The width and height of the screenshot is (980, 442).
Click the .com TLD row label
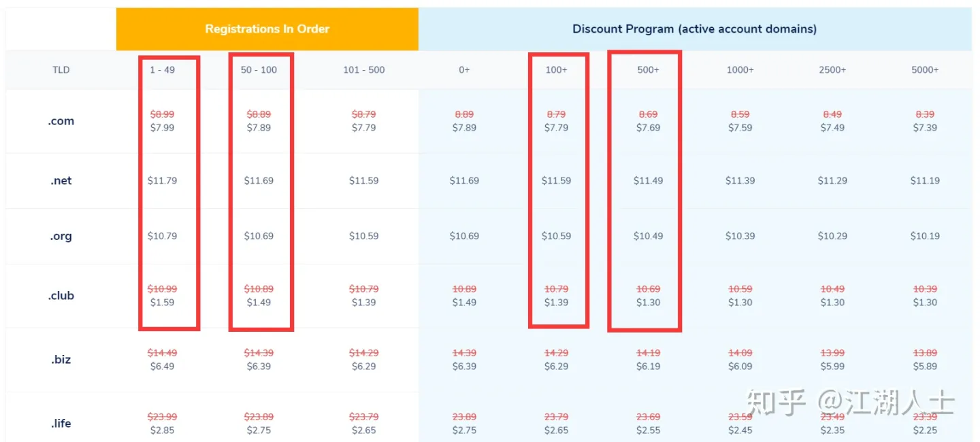point(61,121)
